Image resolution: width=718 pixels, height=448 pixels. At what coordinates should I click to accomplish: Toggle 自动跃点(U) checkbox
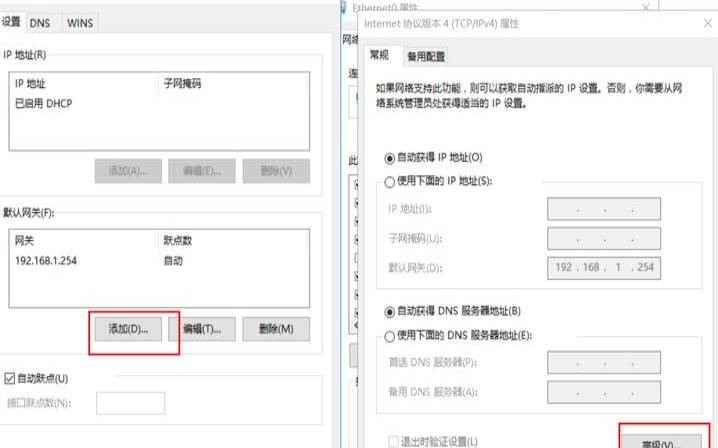click(x=10, y=378)
